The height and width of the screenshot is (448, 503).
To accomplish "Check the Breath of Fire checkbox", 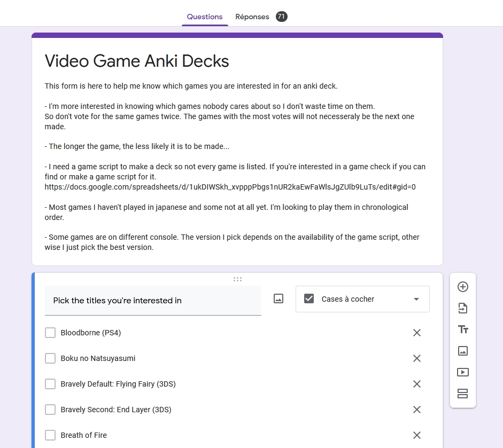I will 50,435.
